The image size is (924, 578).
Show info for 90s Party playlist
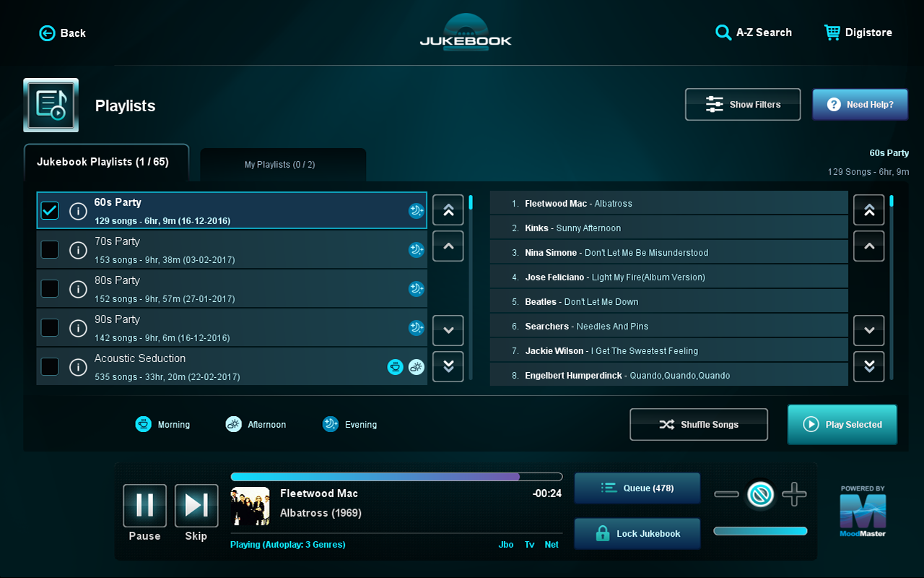coord(78,328)
